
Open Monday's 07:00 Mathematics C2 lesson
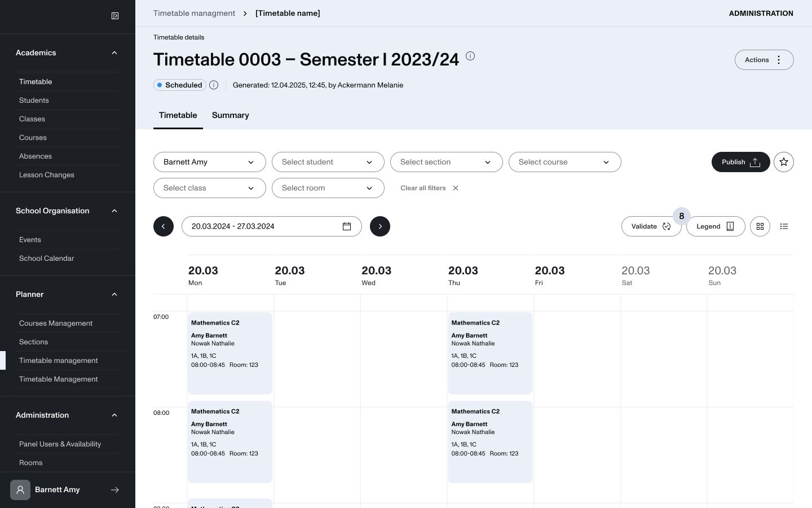click(x=230, y=353)
